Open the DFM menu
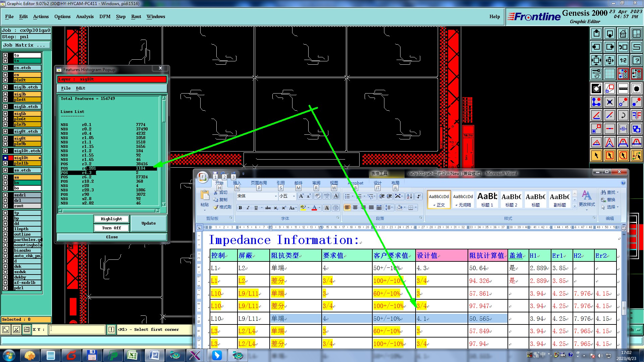 [105, 16]
